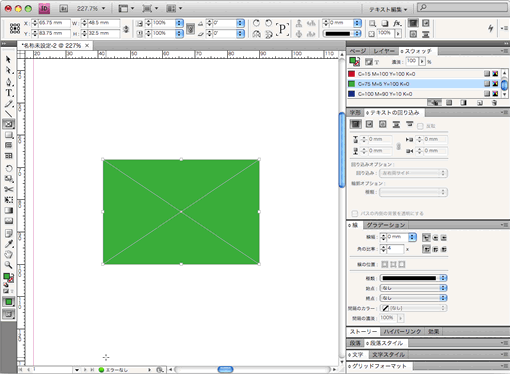Toggle the Jump to next column button
Screen dimensions: 510x374
tap(409, 124)
